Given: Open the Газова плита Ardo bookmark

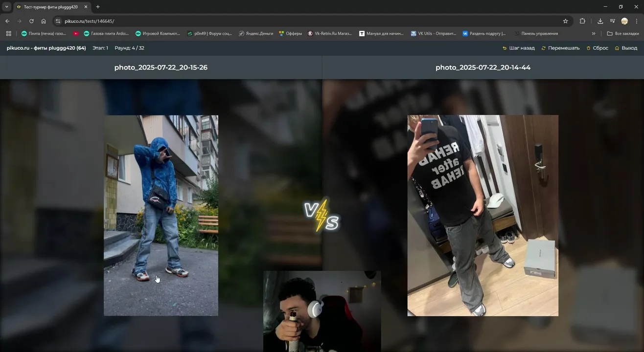Looking at the screenshot, I should point(106,34).
